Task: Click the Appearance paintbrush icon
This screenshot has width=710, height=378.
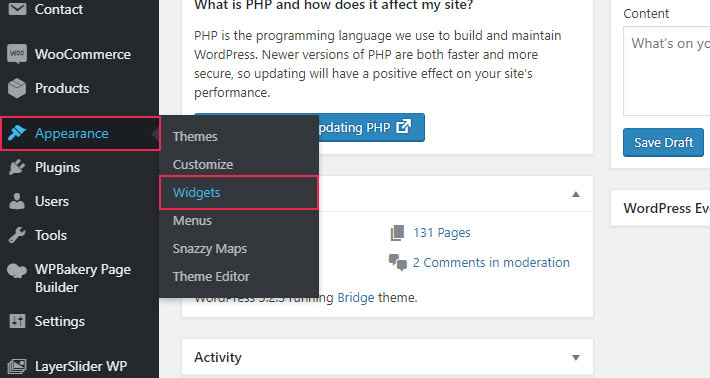Action: point(17,133)
